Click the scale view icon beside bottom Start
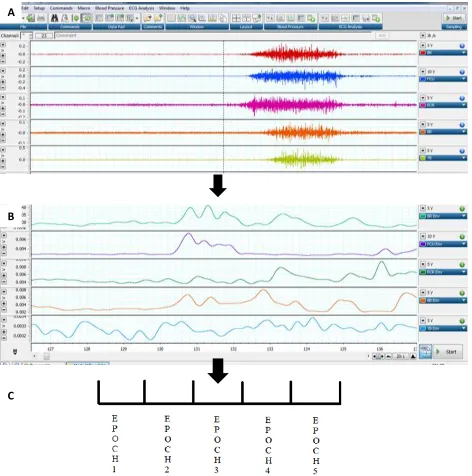472x476 pixels. pos(425,352)
